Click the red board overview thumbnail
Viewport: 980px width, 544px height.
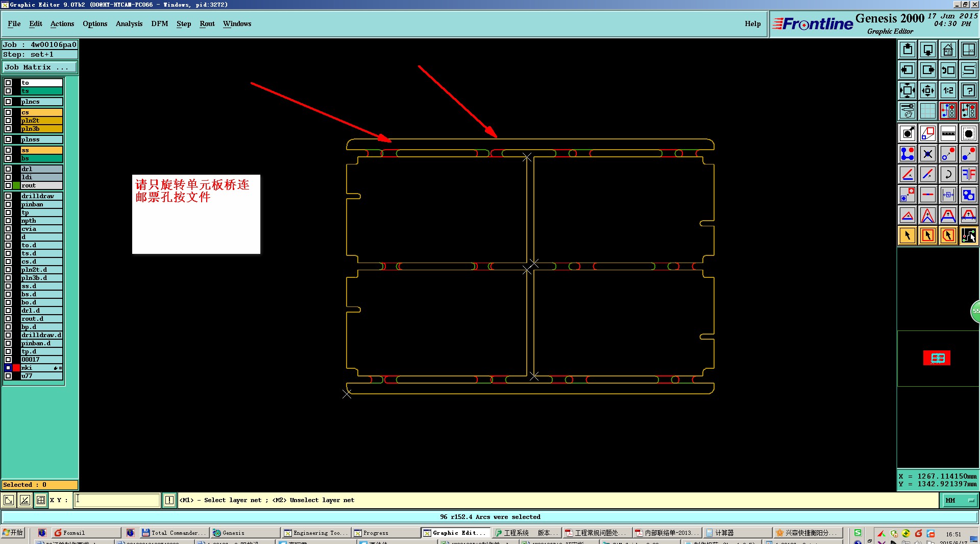(x=937, y=358)
